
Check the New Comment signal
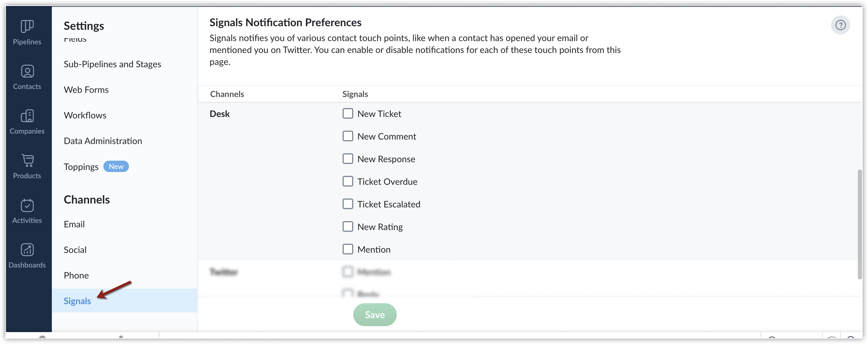click(x=348, y=136)
